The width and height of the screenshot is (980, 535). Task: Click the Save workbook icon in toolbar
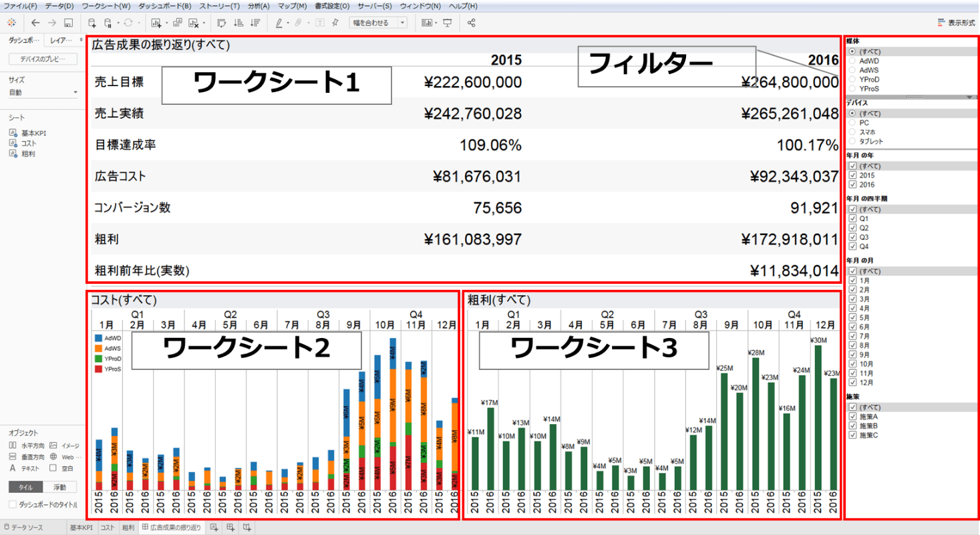click(x=68, y=23)
